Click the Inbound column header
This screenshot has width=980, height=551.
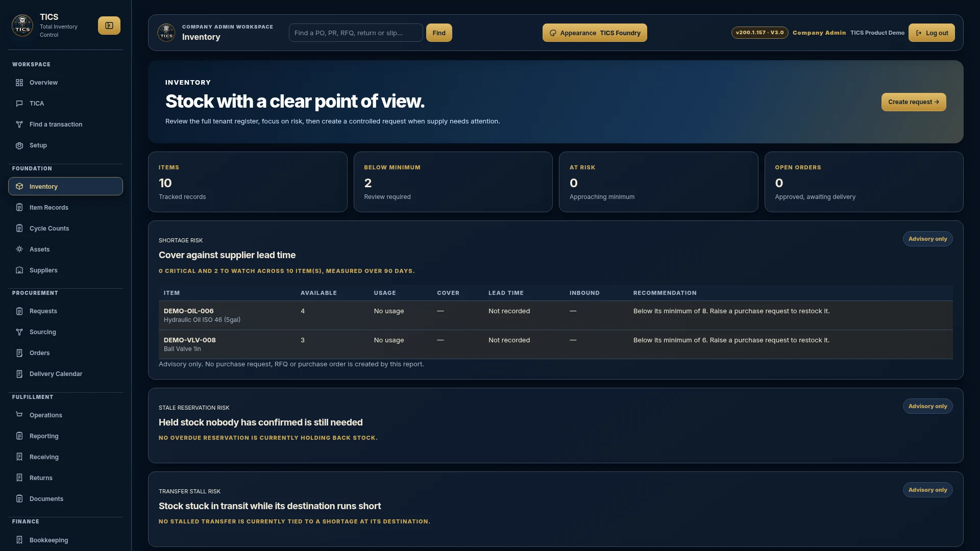pyautogui.click(x=584, y=293)
